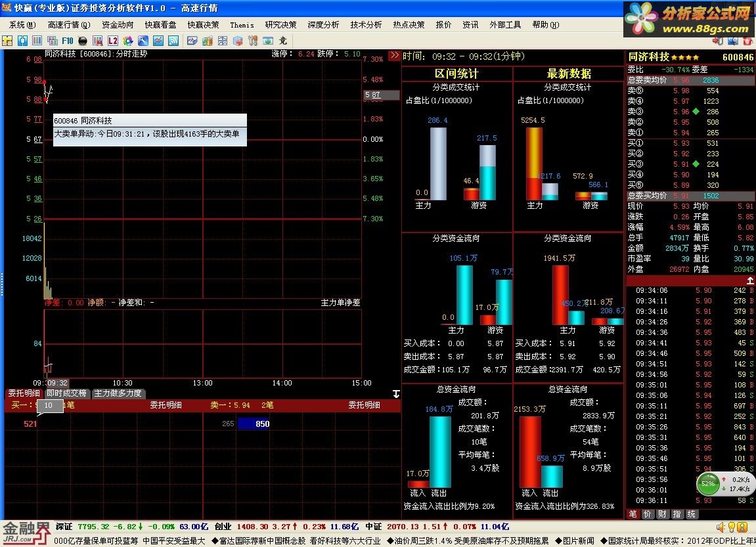The image size is (756, 547).
Task: Open the wrench and screwdriver tools icon
Action: click(x=253, y=41)
